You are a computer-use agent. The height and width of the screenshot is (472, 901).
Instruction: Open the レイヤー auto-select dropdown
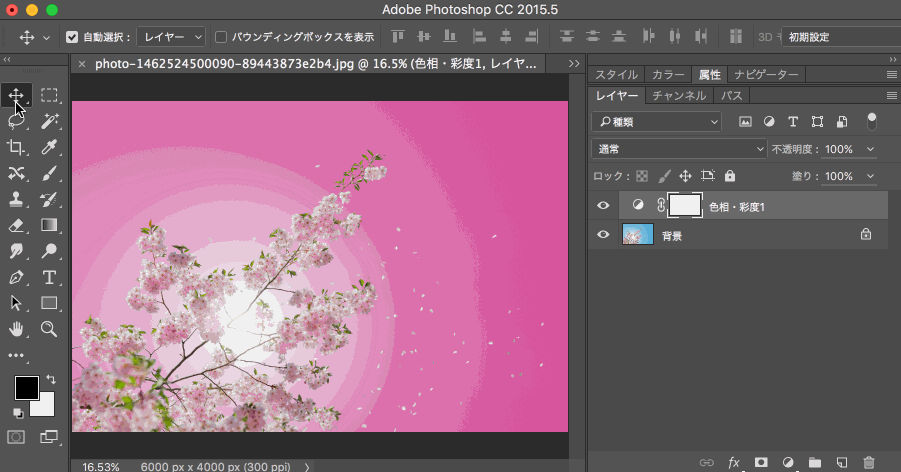[171, 37]
